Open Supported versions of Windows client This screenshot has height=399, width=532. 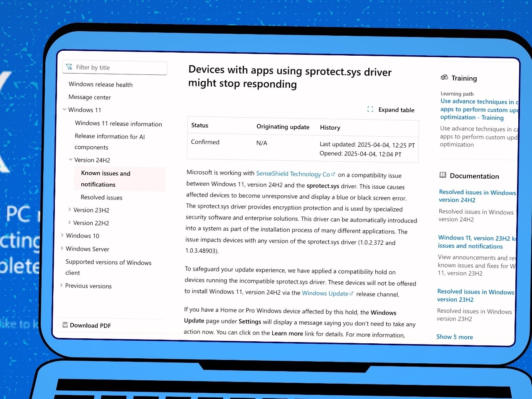[x=108, y=267]
